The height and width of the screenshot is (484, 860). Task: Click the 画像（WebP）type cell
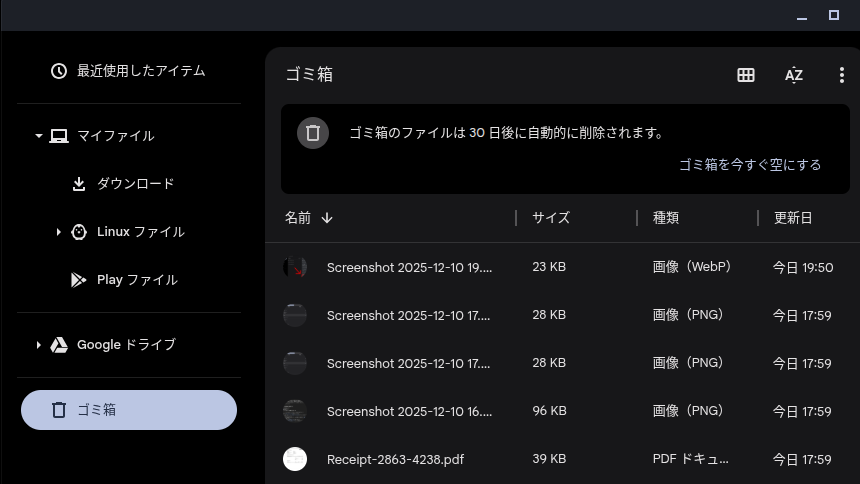(693, 267)
